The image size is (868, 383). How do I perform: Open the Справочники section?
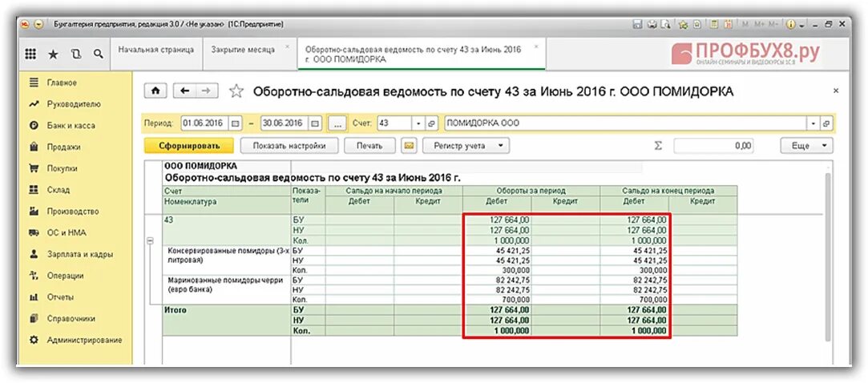pos(75,319)
